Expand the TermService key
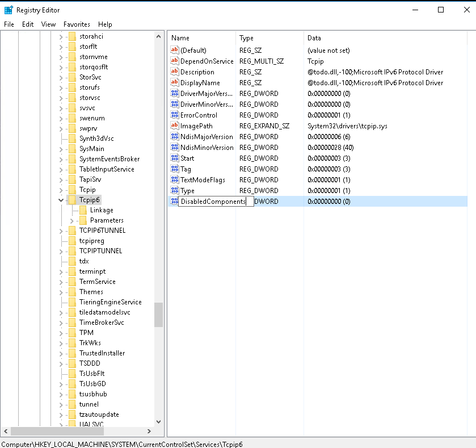Image resolution: width=476 pixels, height=448 pixels. click(x=61, y=282)
